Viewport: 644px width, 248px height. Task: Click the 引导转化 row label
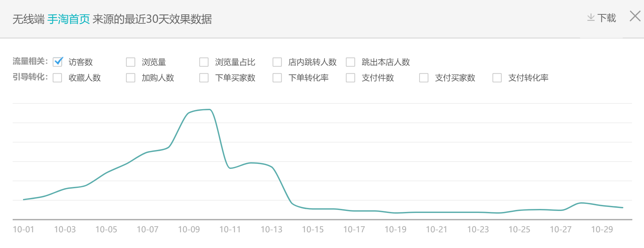pos(30,77)
